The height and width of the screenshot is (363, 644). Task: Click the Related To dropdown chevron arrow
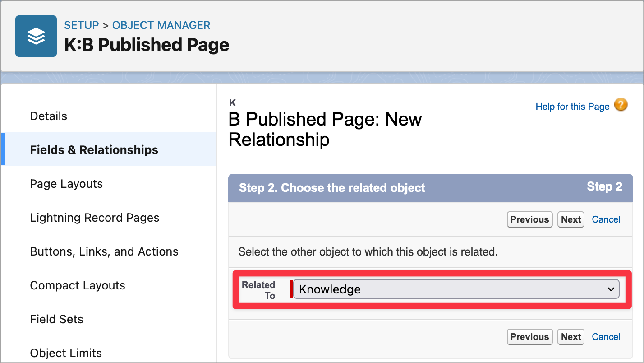click(611, 289)
